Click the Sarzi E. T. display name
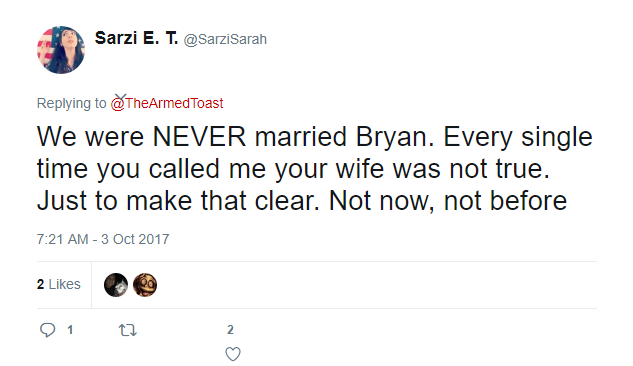Screen dimensions: 633x366 coord(136,38)
